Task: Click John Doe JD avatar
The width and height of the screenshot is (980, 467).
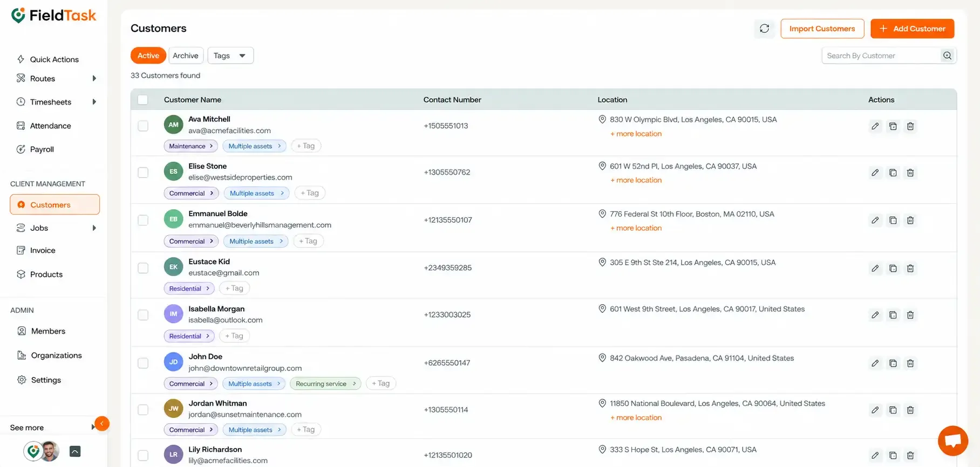Action: pyautogui.click(x=173, y=362)
